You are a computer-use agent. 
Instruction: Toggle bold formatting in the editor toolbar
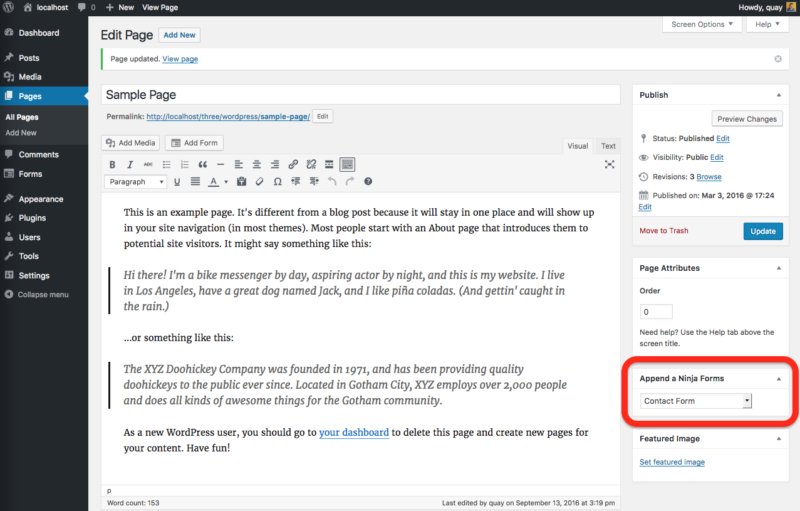[113, 164]
